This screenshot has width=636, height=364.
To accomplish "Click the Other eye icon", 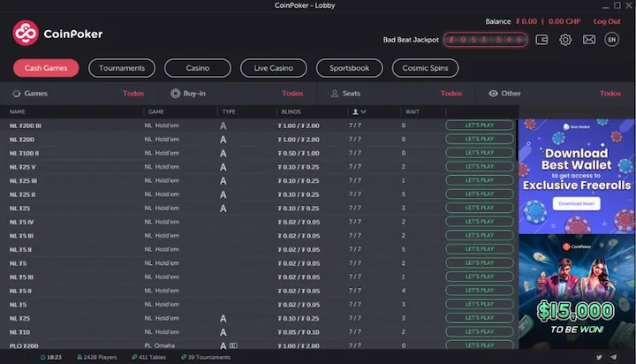I will (493, 94).
